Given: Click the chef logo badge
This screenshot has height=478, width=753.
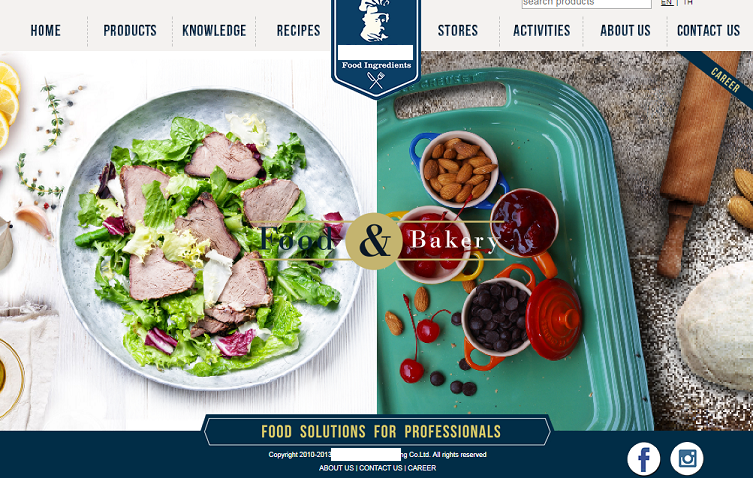Looking at the screenshot, I should pos(376,48).
